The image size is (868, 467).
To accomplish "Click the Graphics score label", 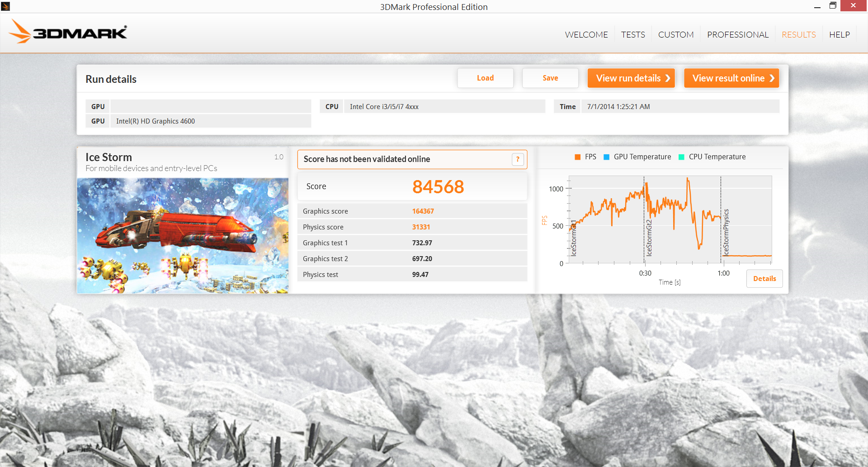I will [325, 211].
